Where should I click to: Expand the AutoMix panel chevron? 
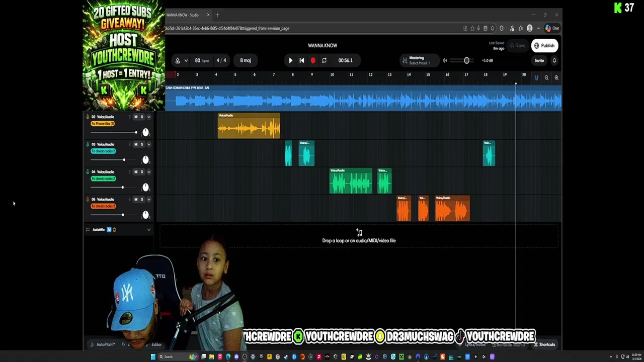tap(148, 230)
